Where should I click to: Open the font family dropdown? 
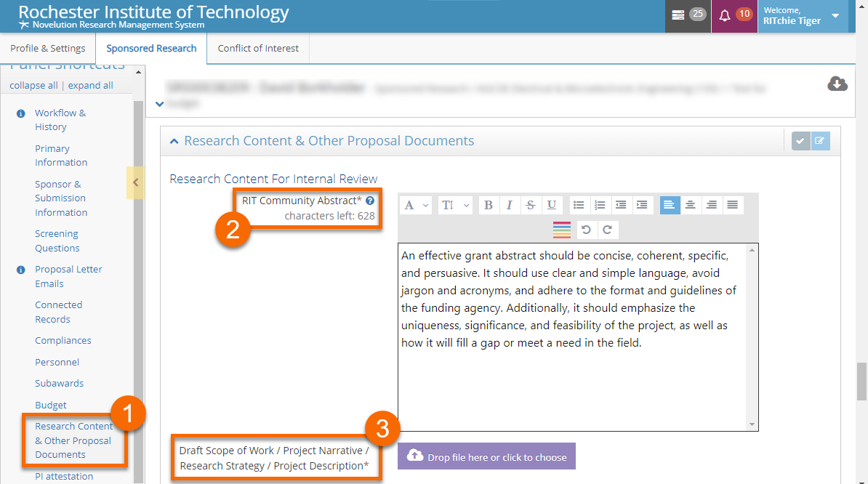pos(417,205)
